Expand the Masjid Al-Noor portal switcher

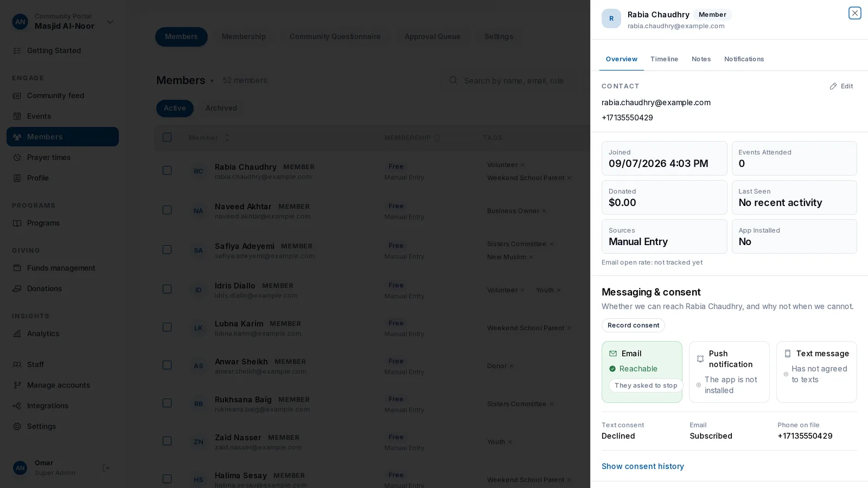click(110, 22)
